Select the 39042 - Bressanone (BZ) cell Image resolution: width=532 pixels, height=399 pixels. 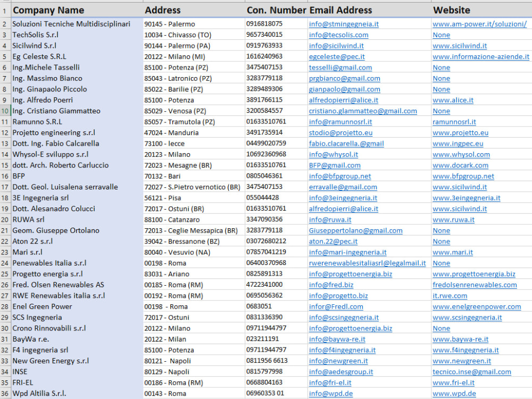point(194,241)
